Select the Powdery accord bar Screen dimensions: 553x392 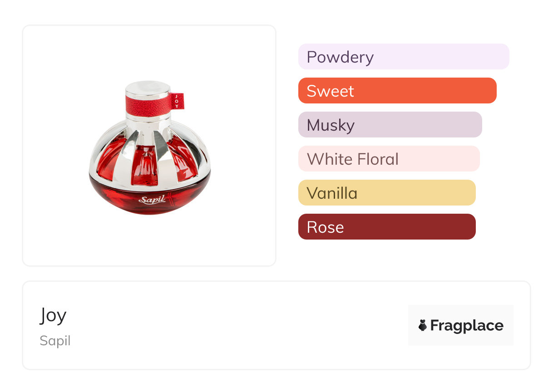(x=403, y=57)
